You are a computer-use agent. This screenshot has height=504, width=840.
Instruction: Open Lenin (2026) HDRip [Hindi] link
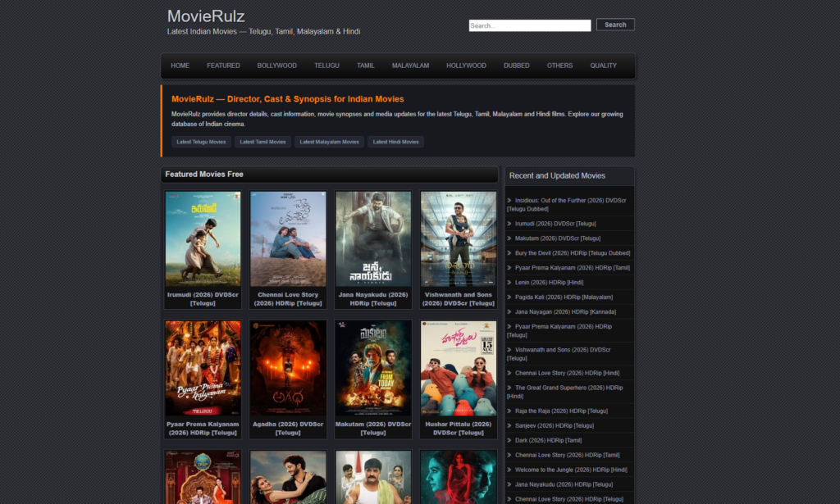click(x=549, y=283)
